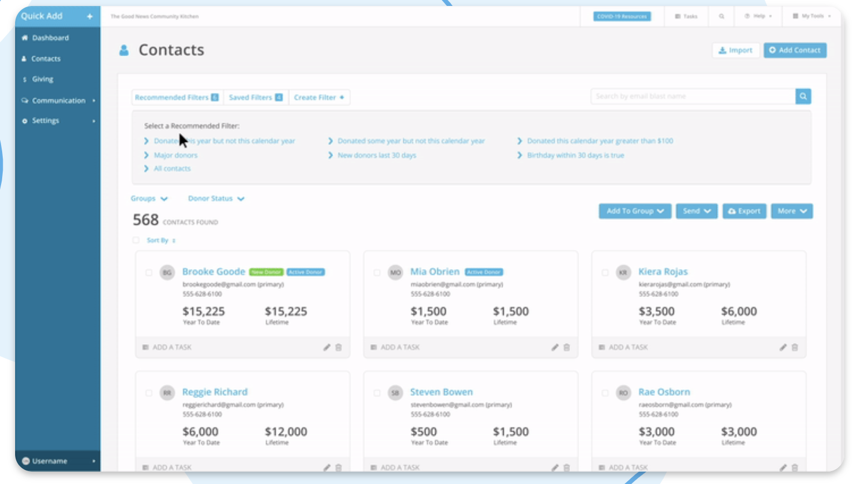Click Sort By control
Screen dimensions: 868x484
161,240
